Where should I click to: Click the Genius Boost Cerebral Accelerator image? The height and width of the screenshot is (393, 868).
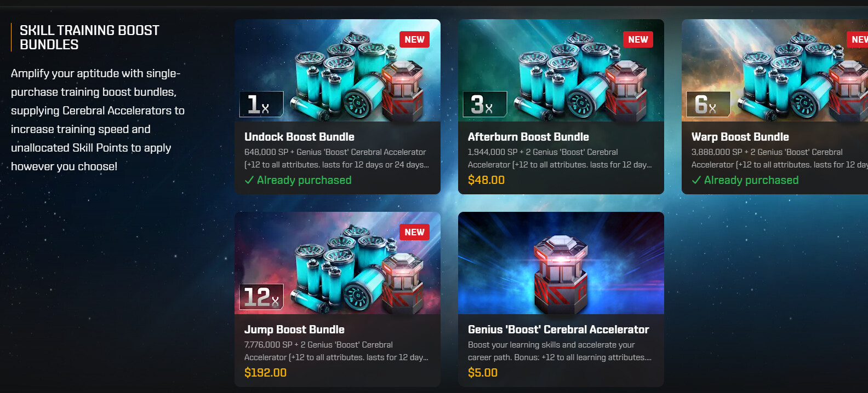pos(561,263)
